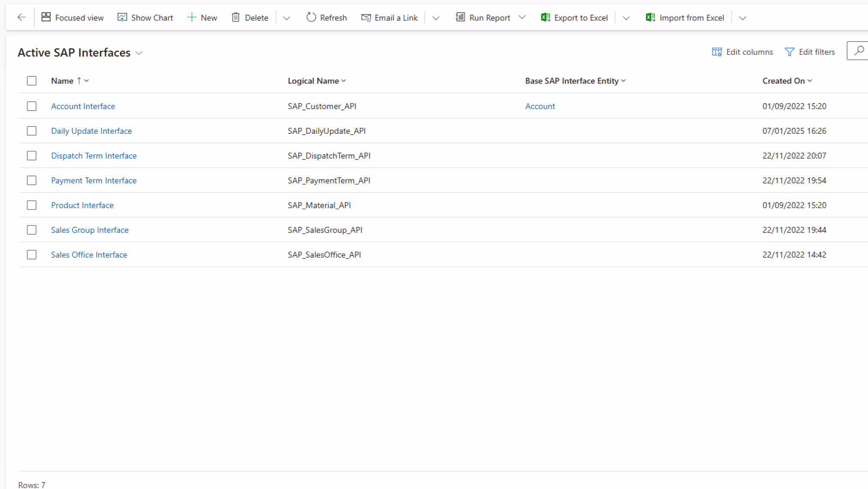Click the SAP_PaymentTerm_API cell
This screenshot has height=489, width=868.
tap(329, 181)
